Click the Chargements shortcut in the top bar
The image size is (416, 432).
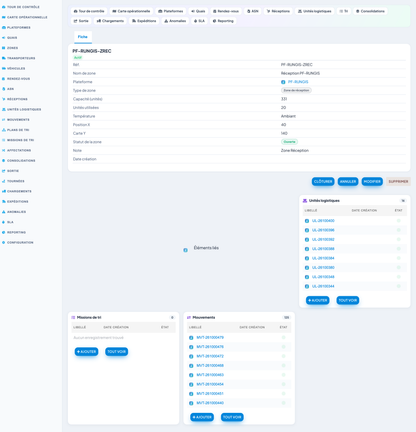110,21
